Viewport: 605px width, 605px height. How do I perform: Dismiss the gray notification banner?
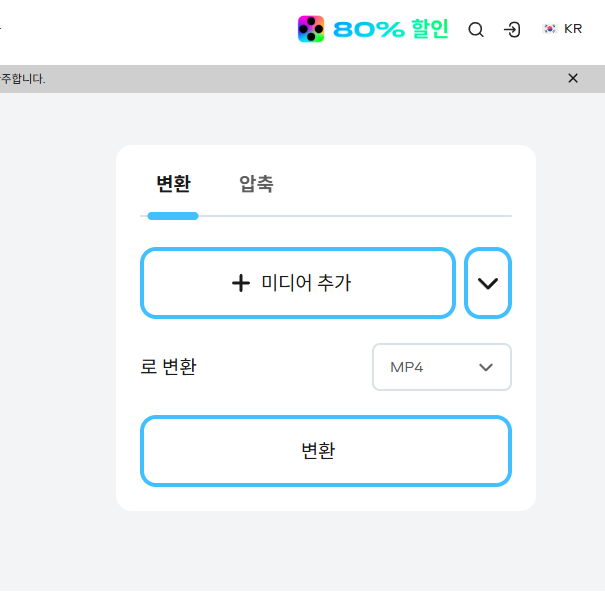(x=573, y=78)
